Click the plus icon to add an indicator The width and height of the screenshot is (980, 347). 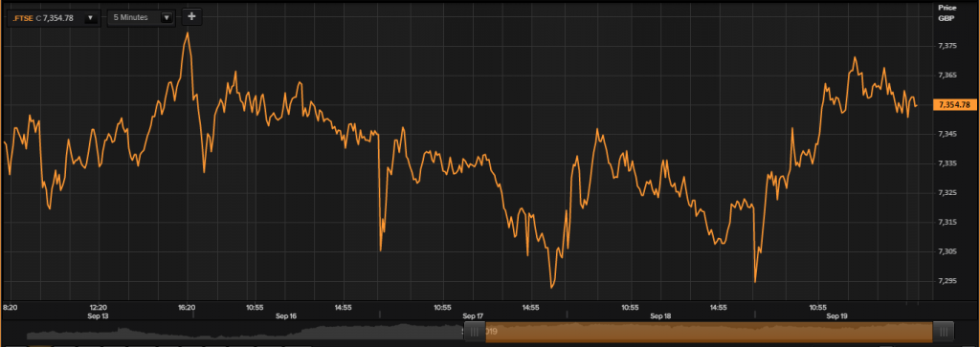[191, 17]
